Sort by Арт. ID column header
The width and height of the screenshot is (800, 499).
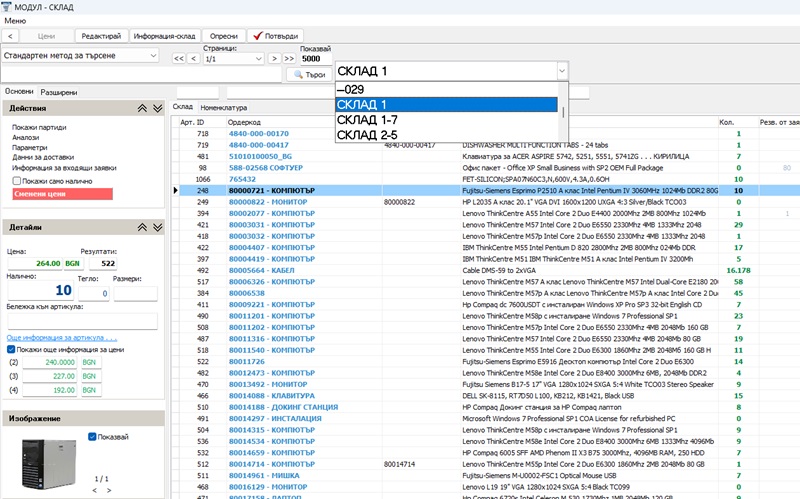click(x=192, y=122)
